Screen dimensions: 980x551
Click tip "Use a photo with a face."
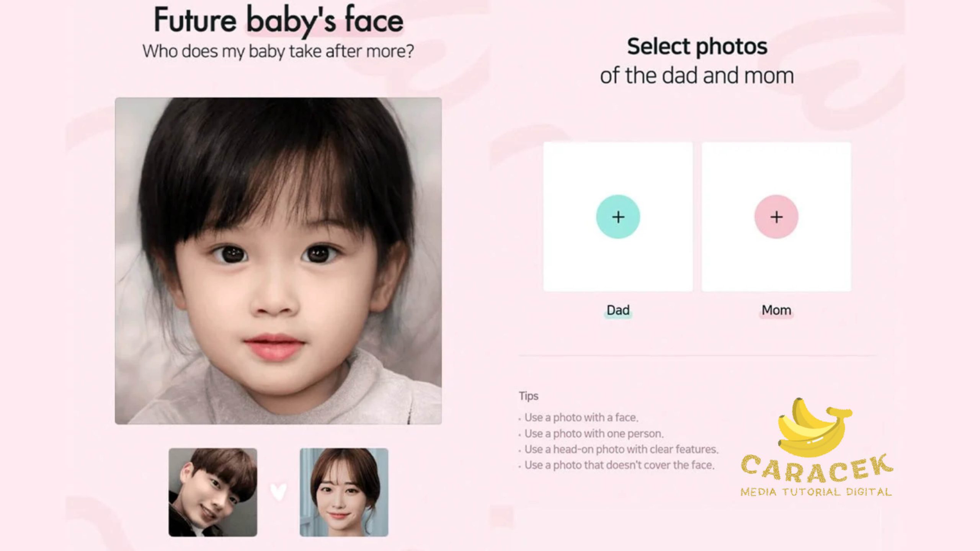point(581,417)
